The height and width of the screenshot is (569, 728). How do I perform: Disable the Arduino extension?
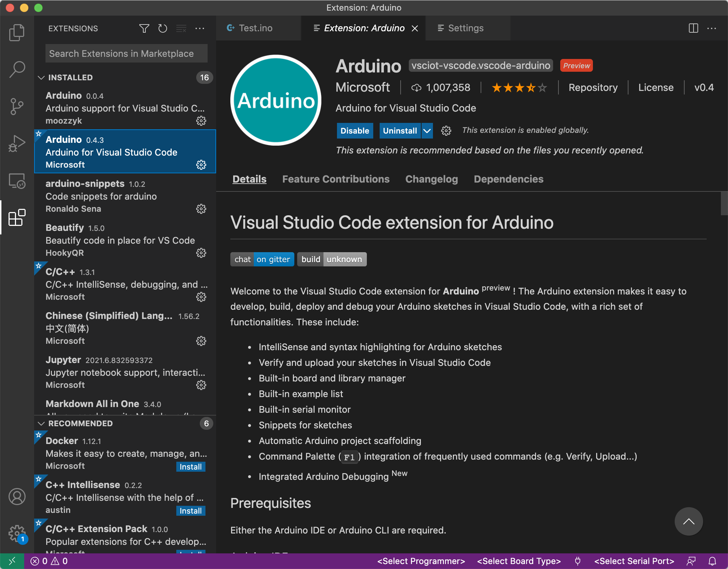point(354,130)
